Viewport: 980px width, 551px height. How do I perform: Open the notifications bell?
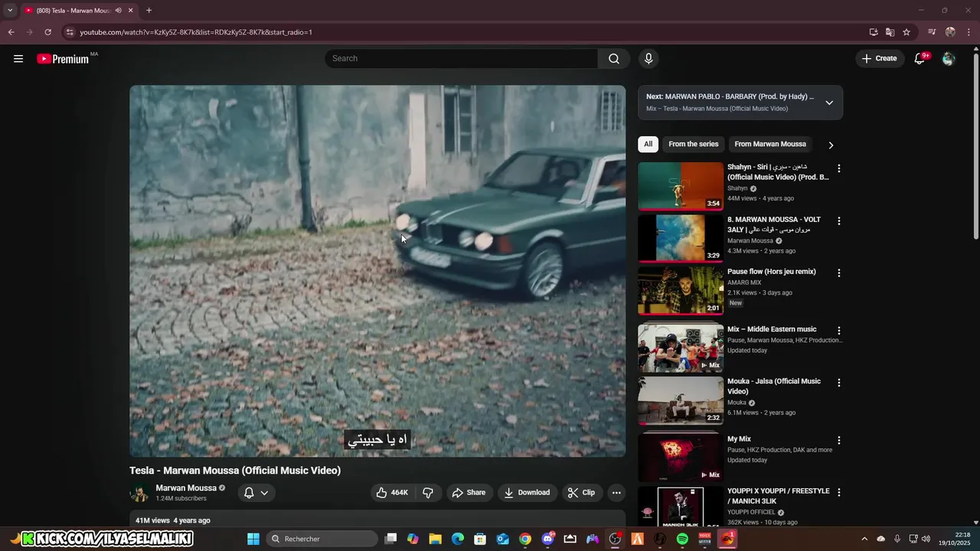click(920, 58)
